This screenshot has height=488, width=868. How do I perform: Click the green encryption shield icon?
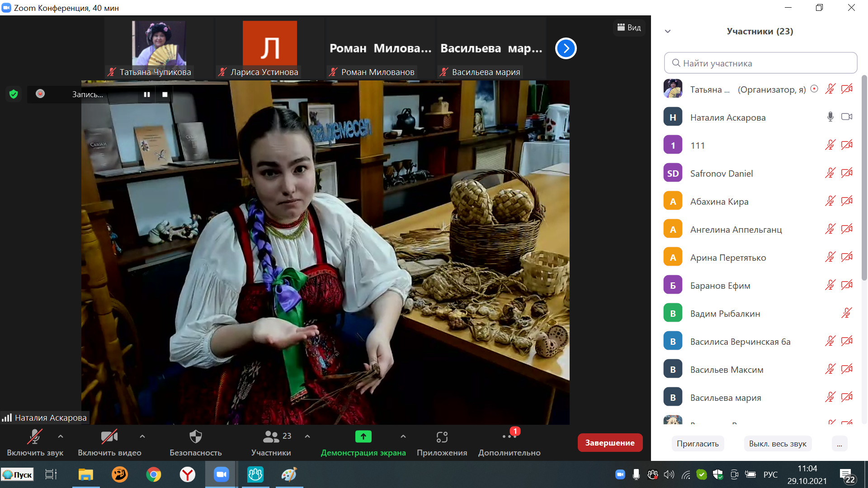point(14,94)
